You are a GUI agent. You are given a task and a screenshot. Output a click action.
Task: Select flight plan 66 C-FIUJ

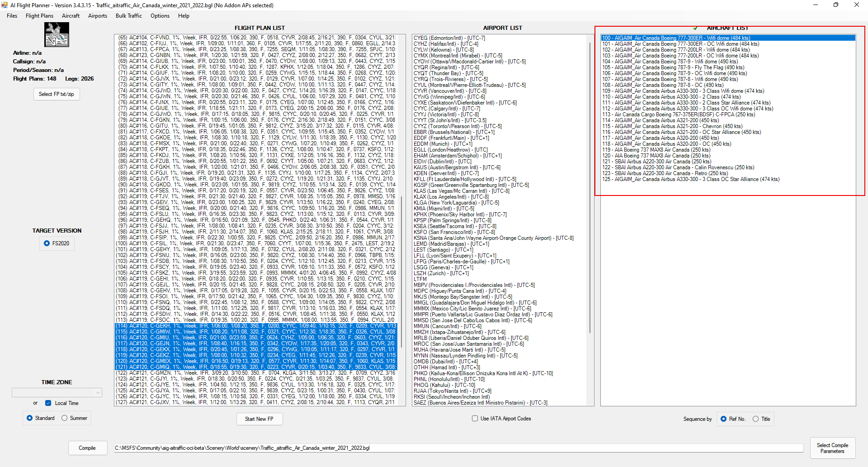coord(256,43)
